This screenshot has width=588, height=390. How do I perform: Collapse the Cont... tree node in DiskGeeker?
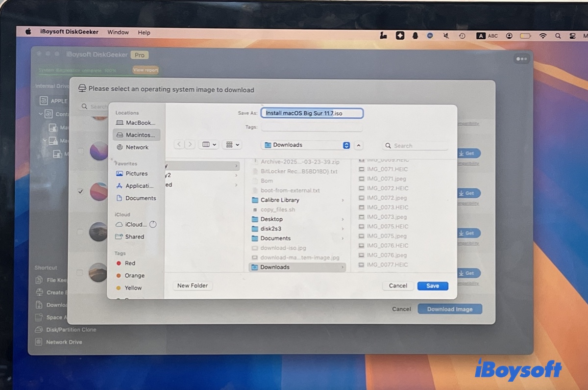pyautogui.click(x=41, y=114)
